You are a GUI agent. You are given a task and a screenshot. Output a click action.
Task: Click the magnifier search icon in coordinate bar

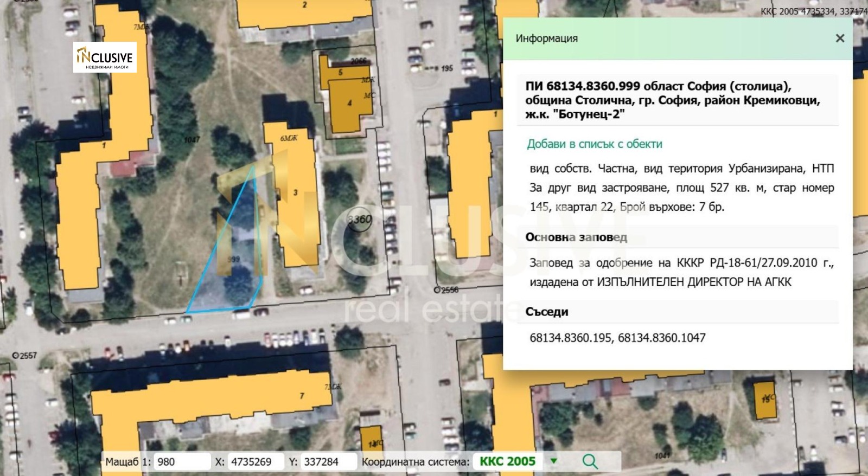pos(590,461)
